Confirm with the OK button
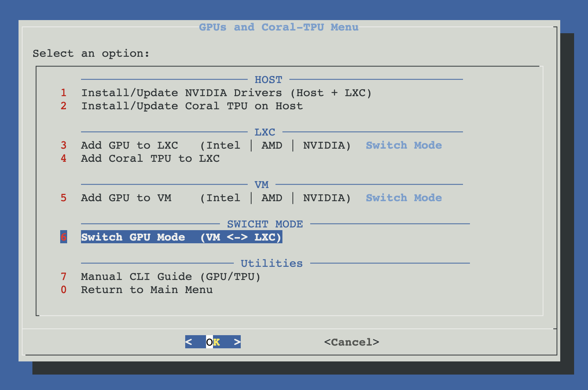 tap(213, 342)
